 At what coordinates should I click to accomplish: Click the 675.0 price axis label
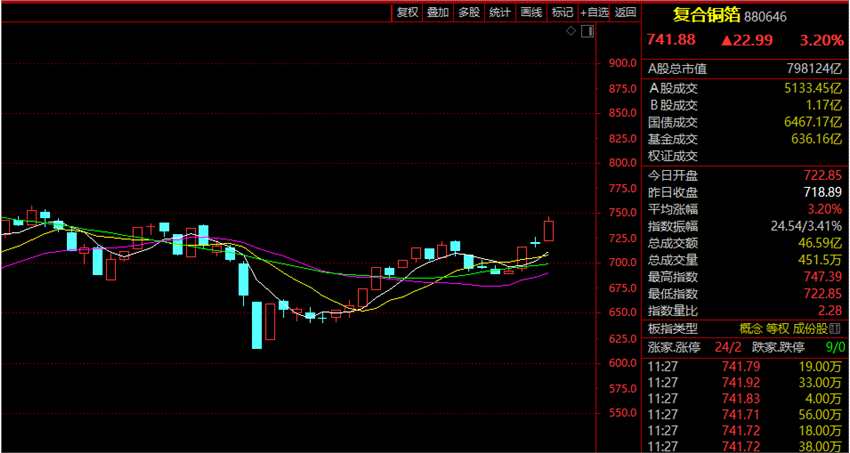pos(621,288)
